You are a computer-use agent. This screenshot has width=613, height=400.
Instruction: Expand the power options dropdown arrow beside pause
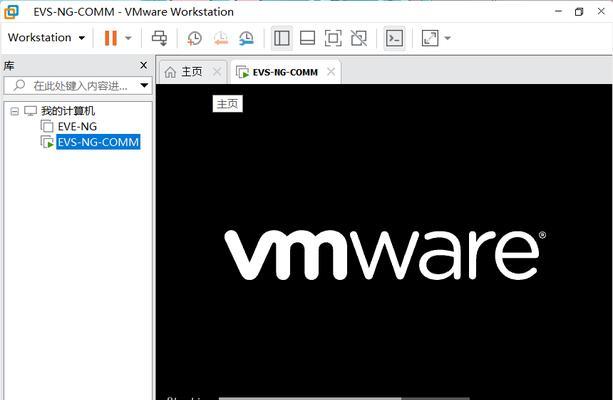(128, 38)
